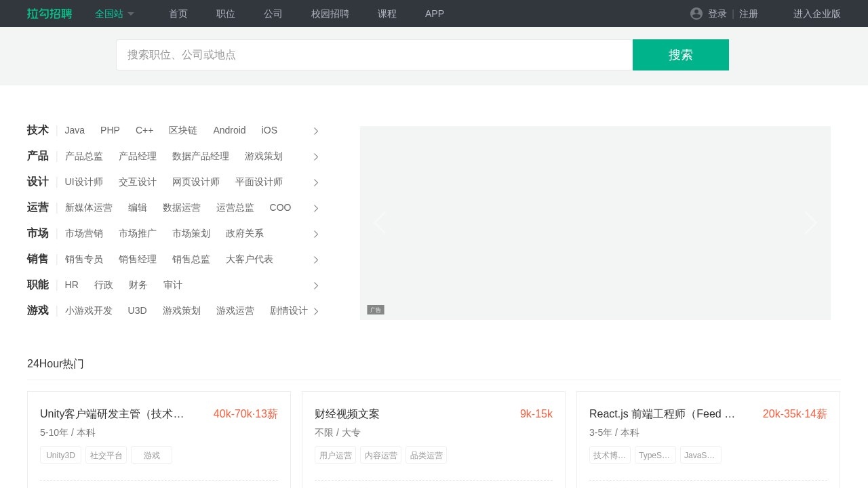Open the 职位 menu item
Image resolution: width=868 pixels, height=488 pixels.
(x=226, y=14)
